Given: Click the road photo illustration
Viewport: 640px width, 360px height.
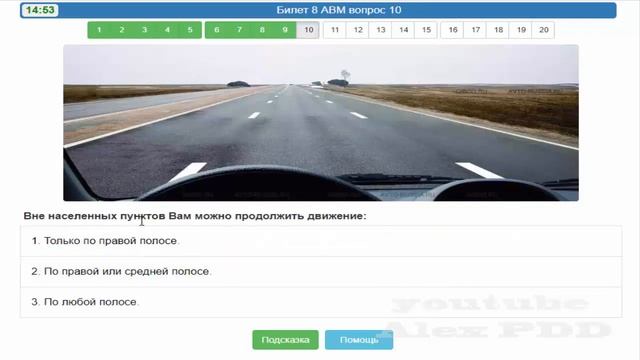Looking at the screenshot, I should point(321,122).
